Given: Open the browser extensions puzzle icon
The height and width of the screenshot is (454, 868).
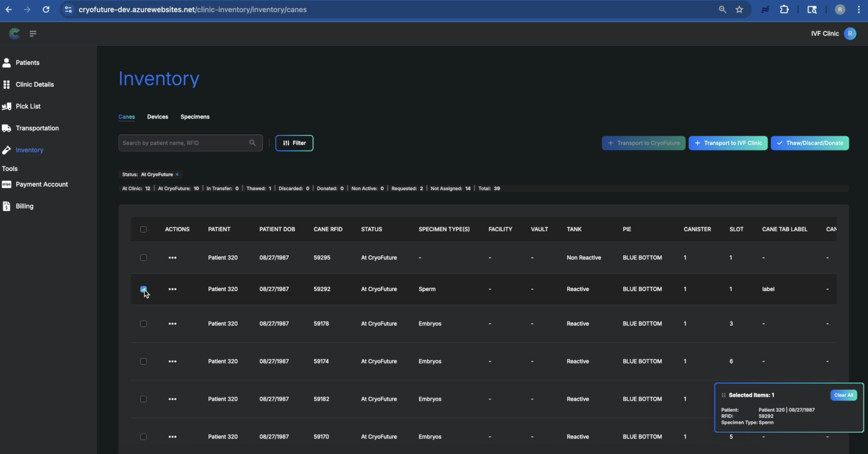Looking at the screenshot, I should 784,10.
